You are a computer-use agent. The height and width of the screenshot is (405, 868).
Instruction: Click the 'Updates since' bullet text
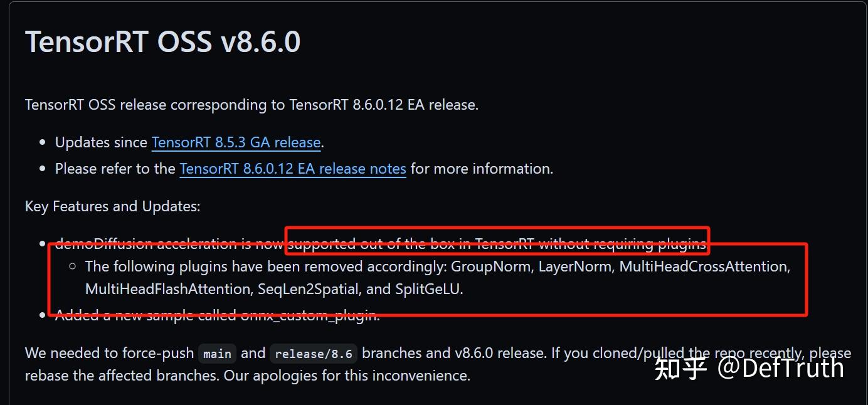102,142
